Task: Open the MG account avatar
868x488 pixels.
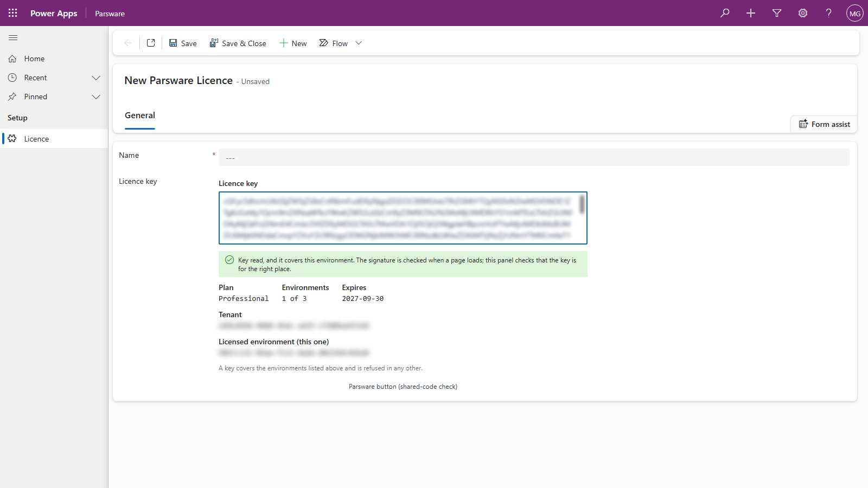Action: [x=855, y=13]
